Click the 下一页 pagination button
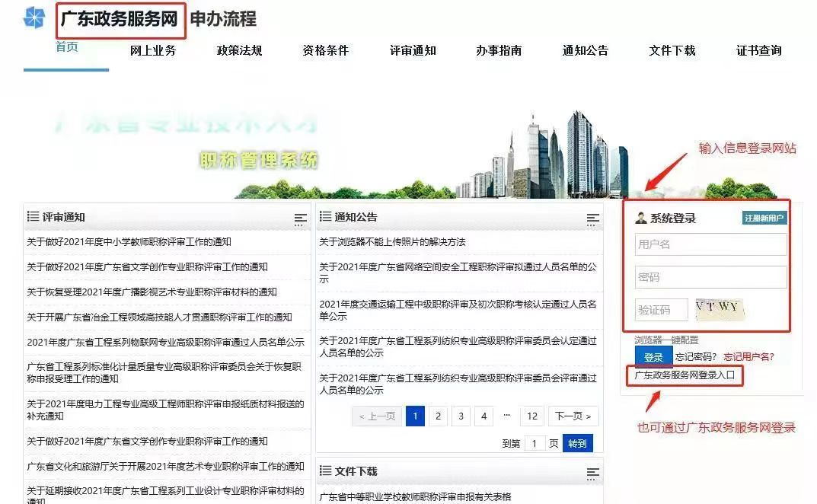Screen dimensions: 817x504 coord(573,416)
